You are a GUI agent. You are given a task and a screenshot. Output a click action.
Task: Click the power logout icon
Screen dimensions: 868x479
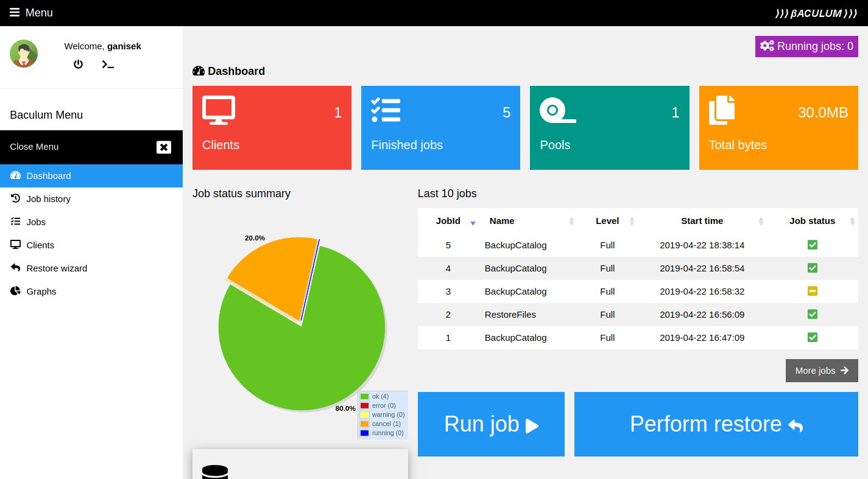pyautogui.click(x=78, y=64)
